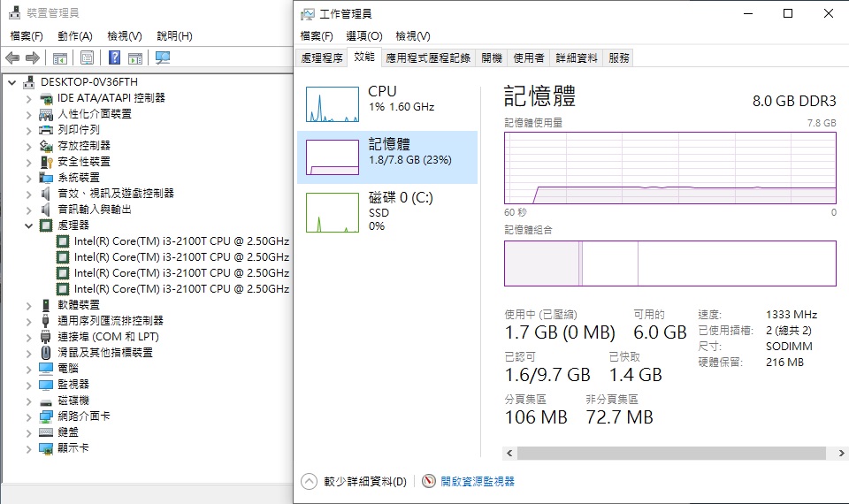
Task: Click the horizontal scrollbar left arrow
Action: point(509,453)
